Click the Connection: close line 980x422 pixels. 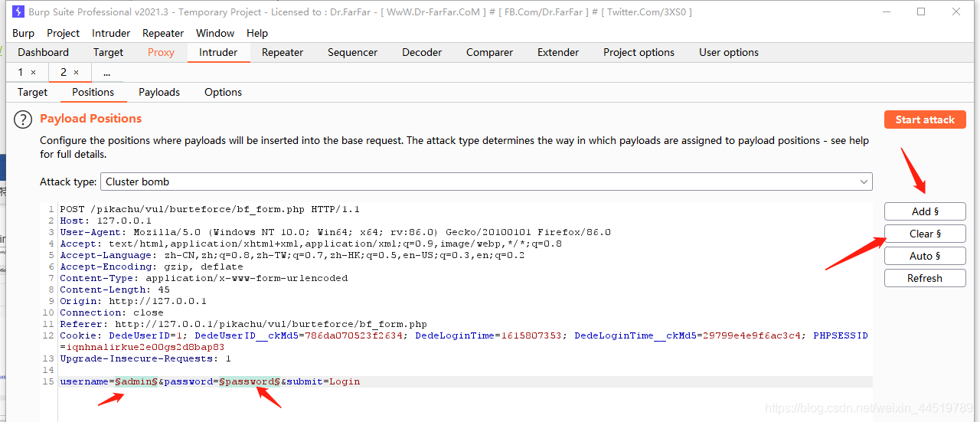click(x=112, y=312)
